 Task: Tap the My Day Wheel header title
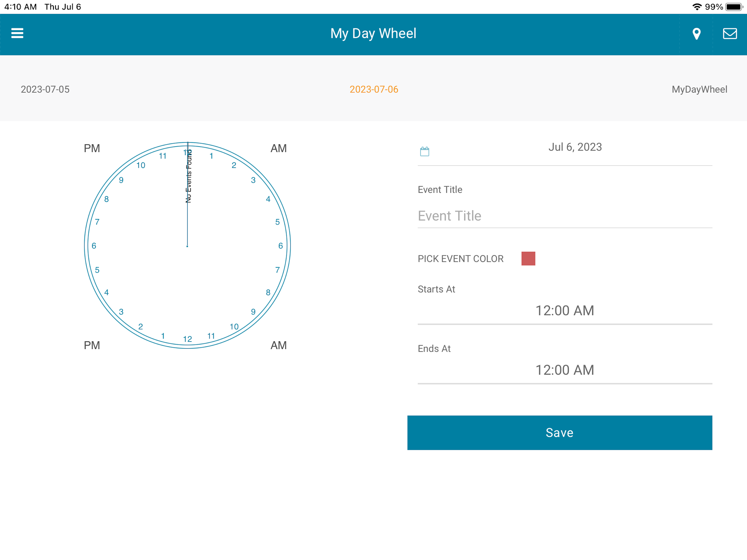[x=373, y=33]
